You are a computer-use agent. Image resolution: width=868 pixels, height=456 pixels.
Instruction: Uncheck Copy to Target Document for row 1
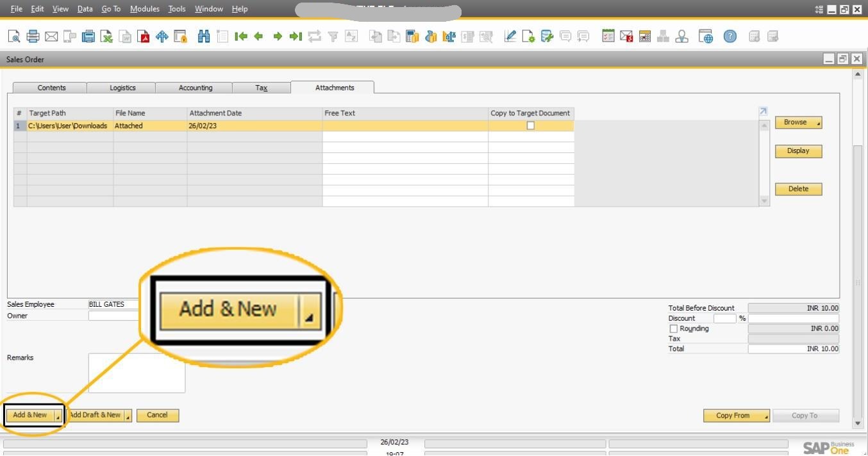530,126
